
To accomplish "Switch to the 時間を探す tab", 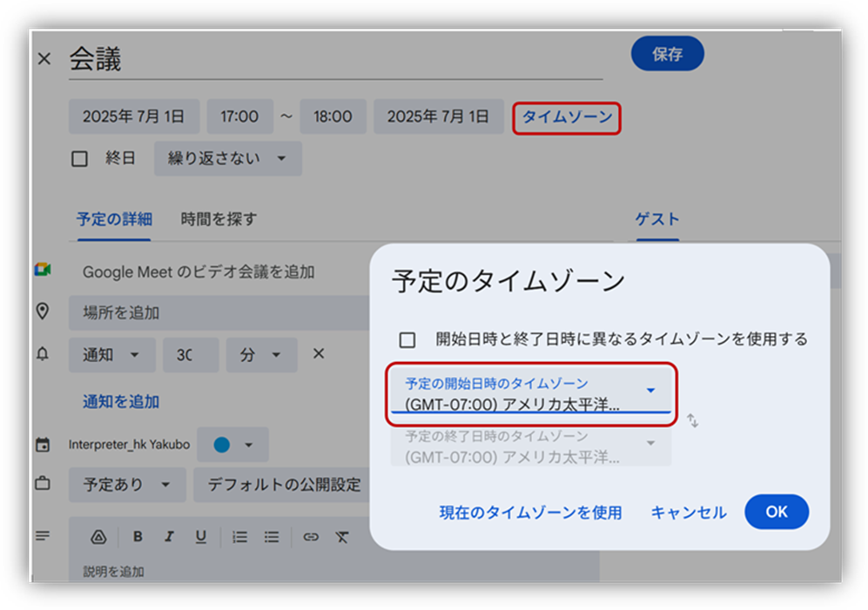I will pos(219,219).
